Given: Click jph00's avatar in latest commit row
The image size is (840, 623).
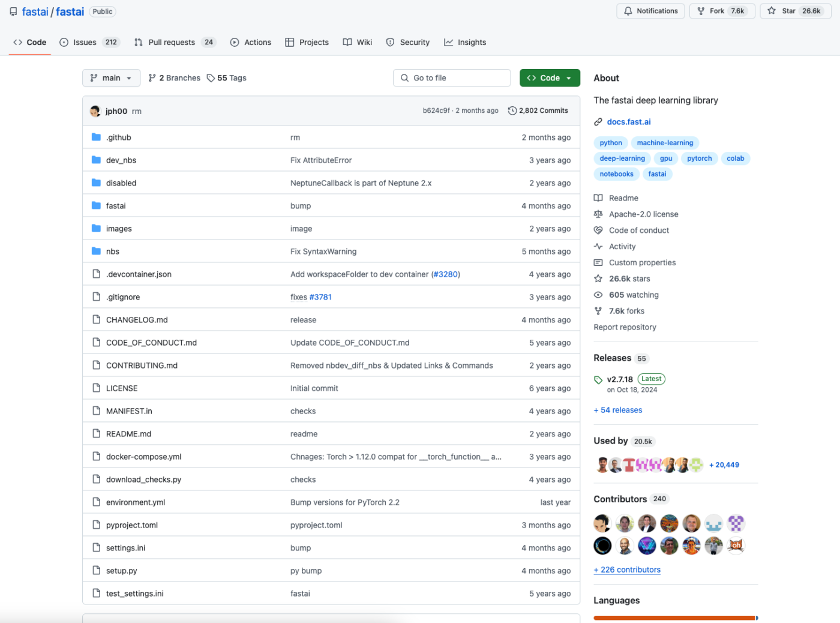Looking at the screenshot, I should pos(95,111).
